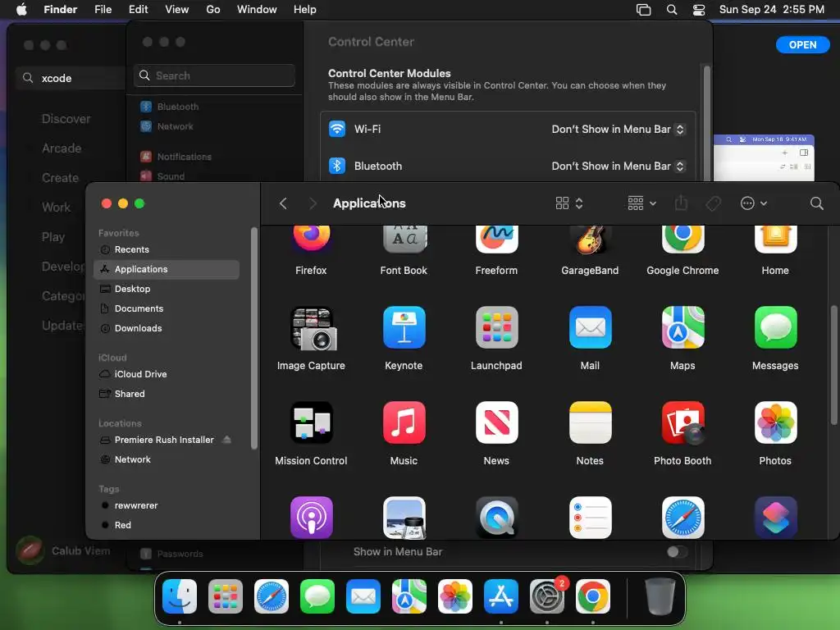Select the QuickTime Player app icon
This screenshot has height=630, width=840.
pyautogui.click(x=496, y=518)
